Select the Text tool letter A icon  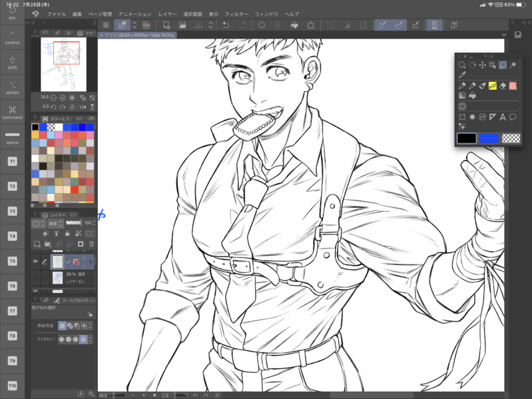[x=503, y=117]
